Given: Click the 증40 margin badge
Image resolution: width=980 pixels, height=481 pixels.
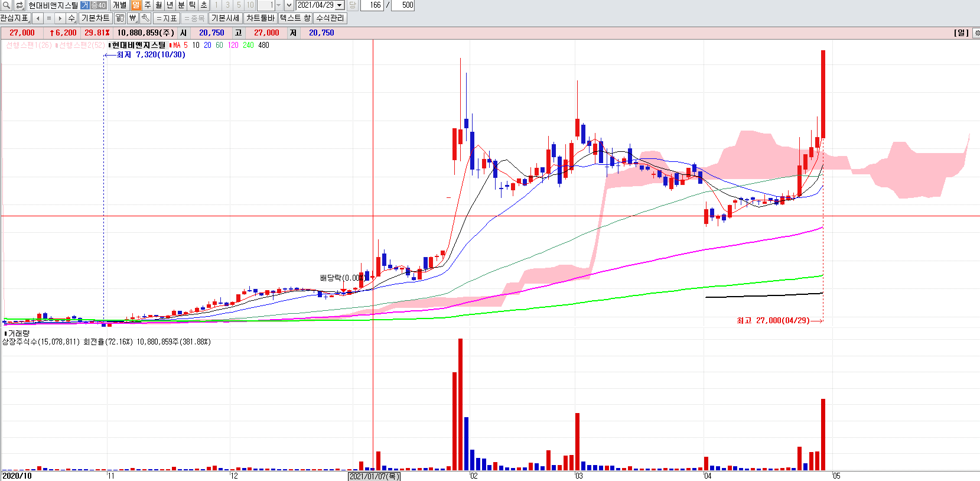Looking at the screenshot, I should point(98,5).
